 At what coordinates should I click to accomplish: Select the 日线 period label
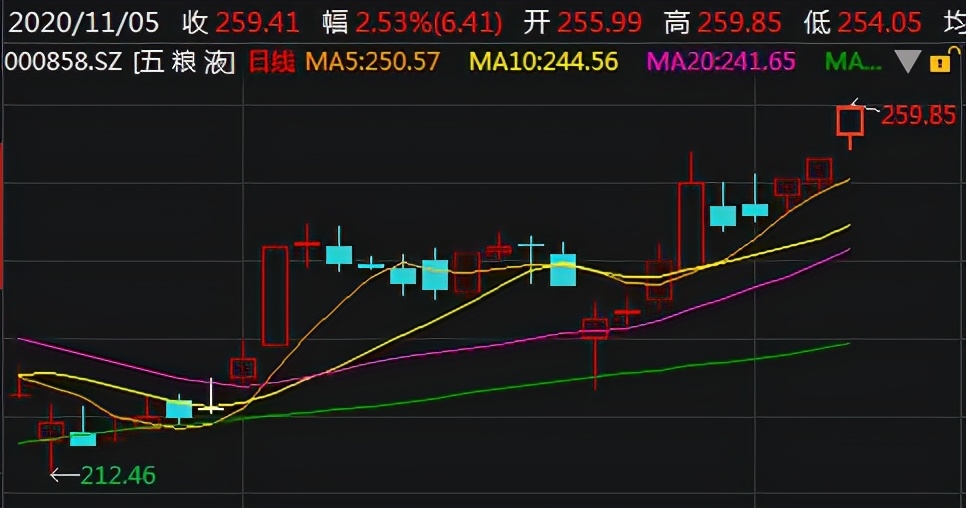pyautogui.click(x=272, y=62)
